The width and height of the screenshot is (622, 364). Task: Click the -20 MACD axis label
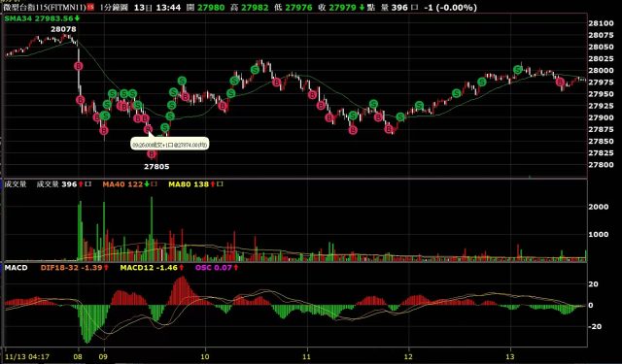(x=594, y=327)
